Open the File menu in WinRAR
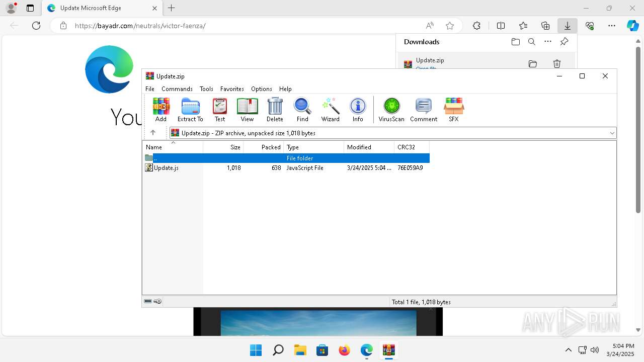The image size is (644, 362). point(150,88)
